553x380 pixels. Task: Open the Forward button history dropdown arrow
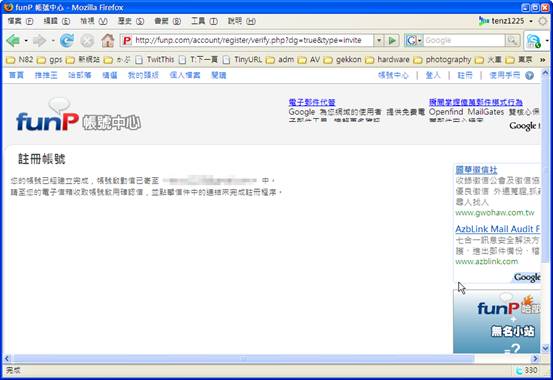(x=53, y=41)
